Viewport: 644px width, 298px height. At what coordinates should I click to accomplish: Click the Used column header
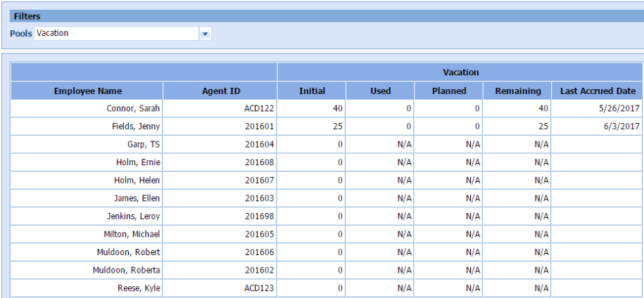(x=380, y=91)
